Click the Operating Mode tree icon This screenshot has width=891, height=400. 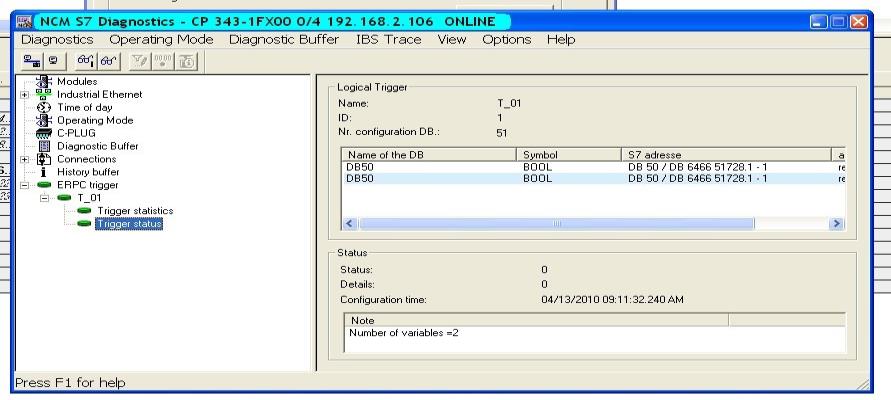pyautogui.click(x=44, y=120)
